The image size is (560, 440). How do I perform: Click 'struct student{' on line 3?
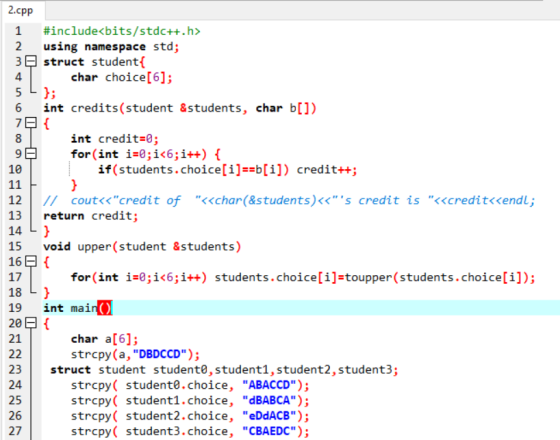(94, 62)
